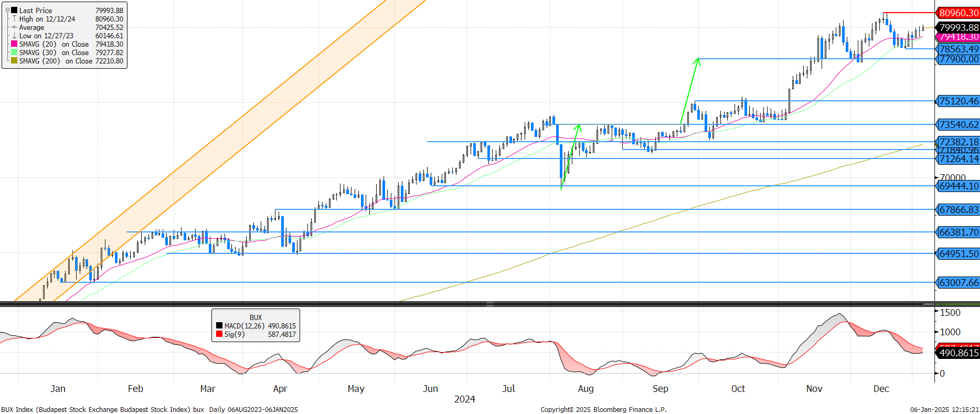Select the magenta SMAVG (20) swatch

click(14, 44)
